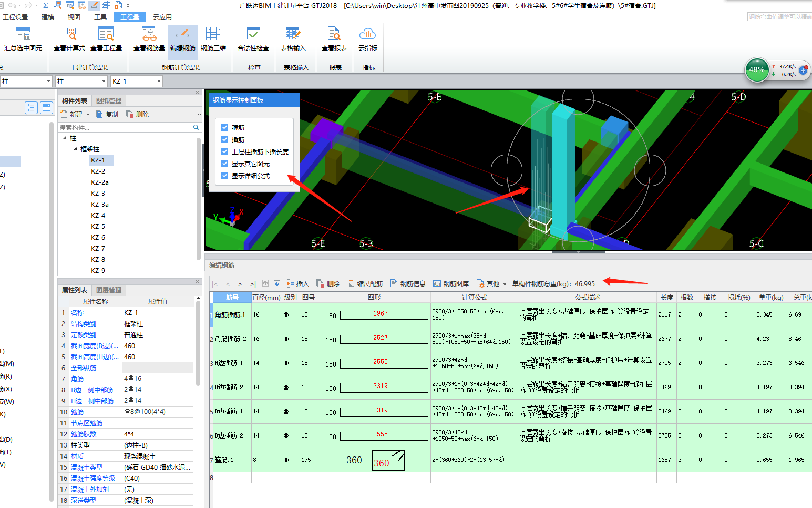This screenshot has height=508, width=812.
Task: Switch to 工程设置 ribbon tab
Action: (15, 17)
